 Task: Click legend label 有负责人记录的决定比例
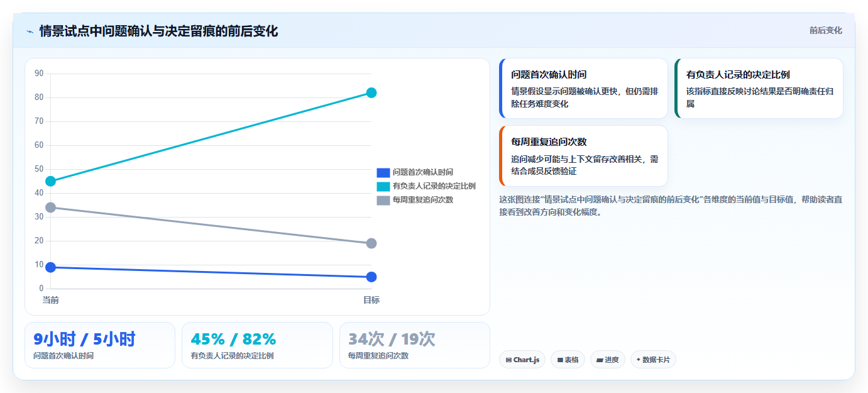click(434, 186)
